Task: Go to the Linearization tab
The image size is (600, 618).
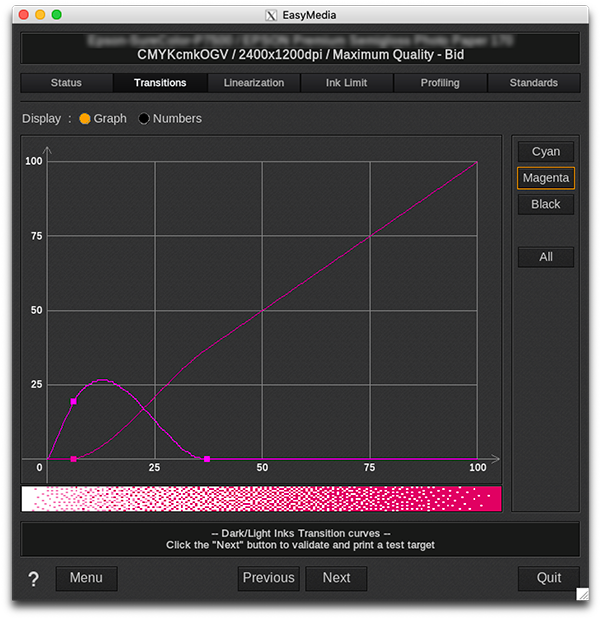Action: pyautogui.click(x=253, y=83)
